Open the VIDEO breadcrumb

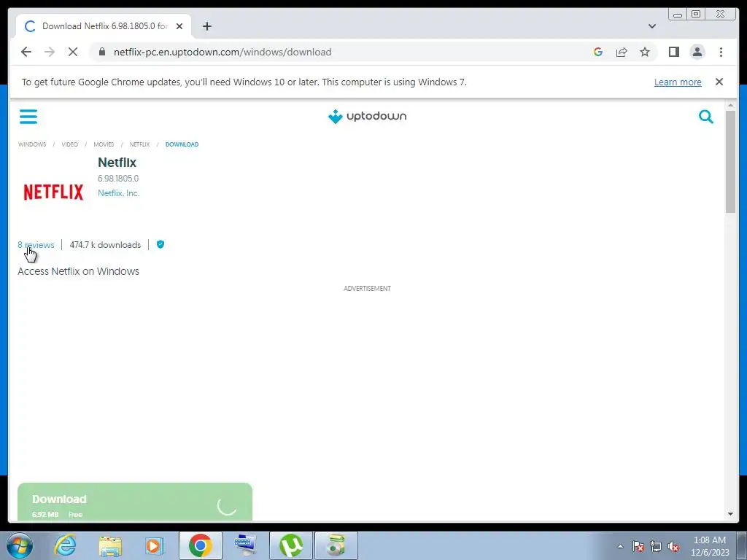coord(69,144)
